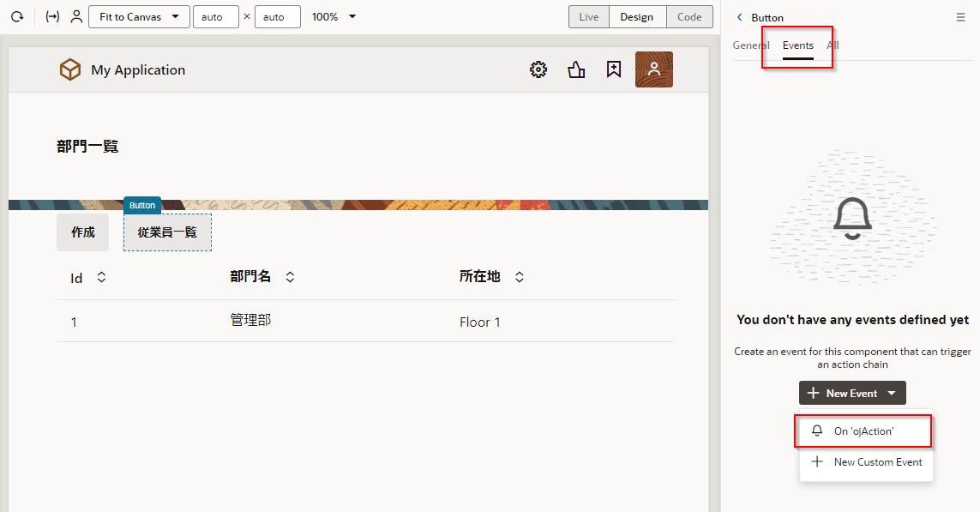Screen dimensions: 980x512
Task: Open the properties panel hamburger menu
Action: pos(960,17)
